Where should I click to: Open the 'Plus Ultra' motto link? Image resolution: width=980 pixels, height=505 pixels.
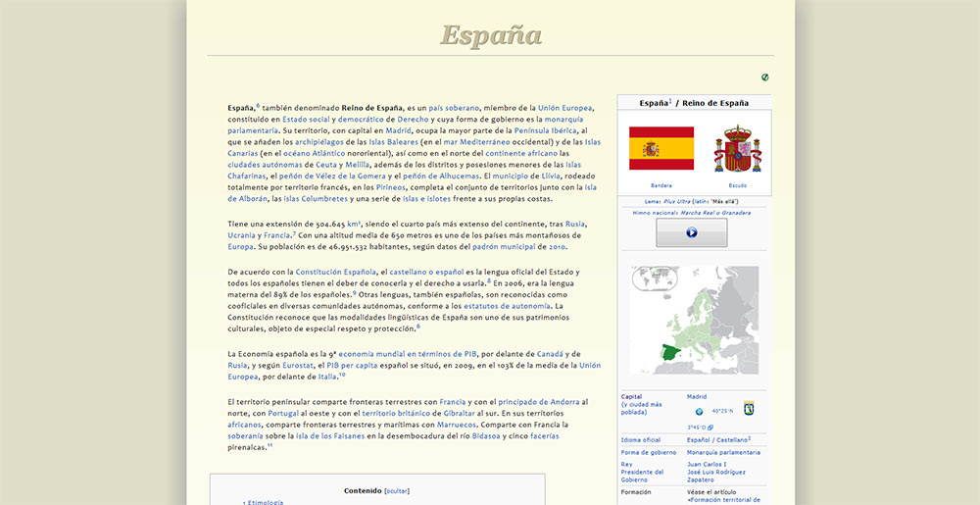(676, 201)
